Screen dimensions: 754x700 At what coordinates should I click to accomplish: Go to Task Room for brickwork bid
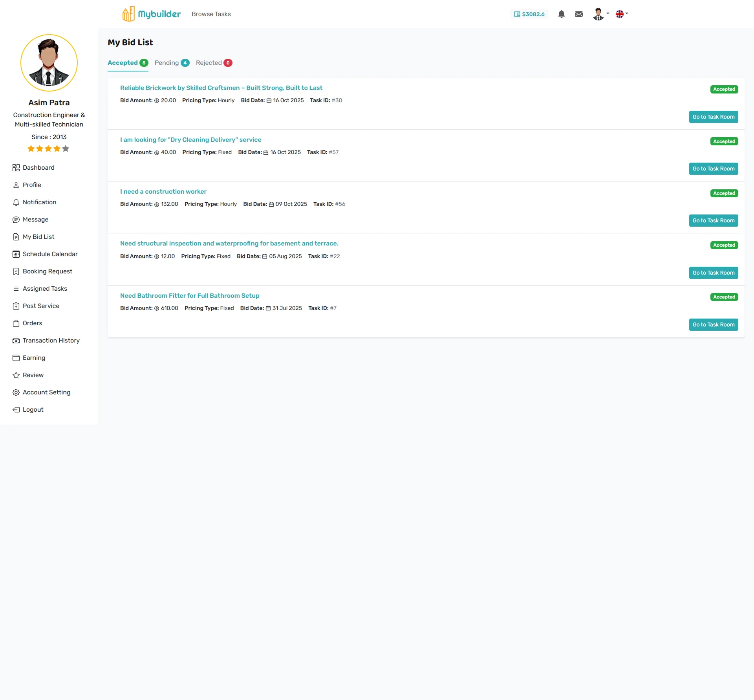click(713, 117)
